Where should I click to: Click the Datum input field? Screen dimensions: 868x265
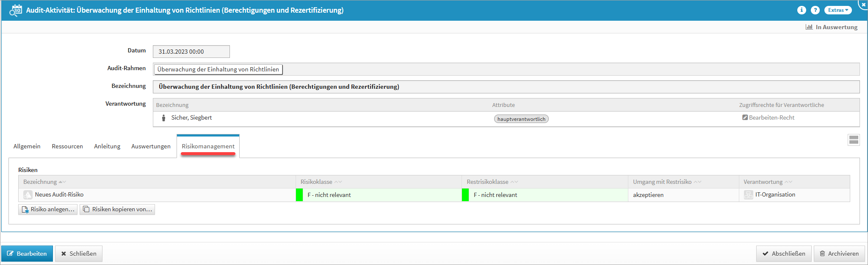[191, 52]
